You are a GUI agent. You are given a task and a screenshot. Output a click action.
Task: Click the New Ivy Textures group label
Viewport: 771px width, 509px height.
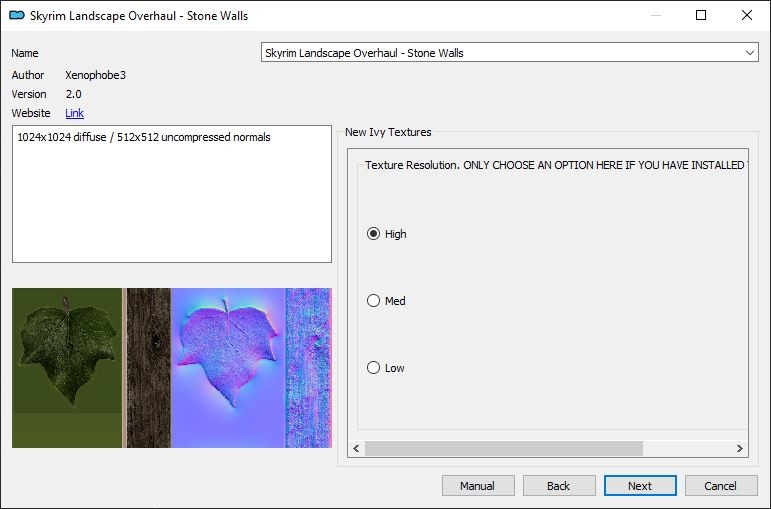point(388,132)
